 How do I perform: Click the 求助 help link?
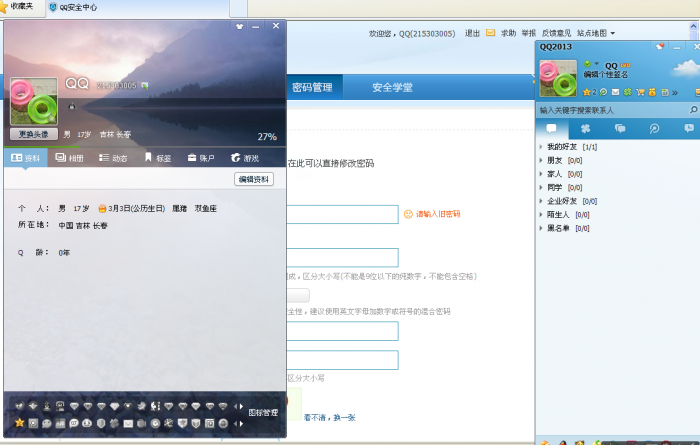click(x=508, y=33)
